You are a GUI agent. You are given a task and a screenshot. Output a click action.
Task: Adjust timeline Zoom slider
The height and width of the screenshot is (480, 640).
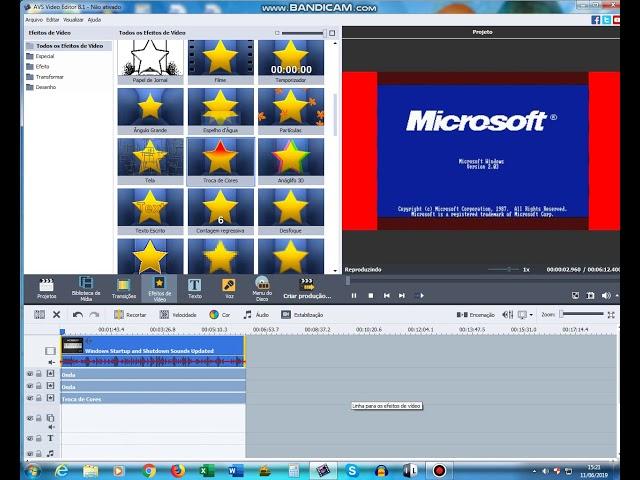click(582, 314)
